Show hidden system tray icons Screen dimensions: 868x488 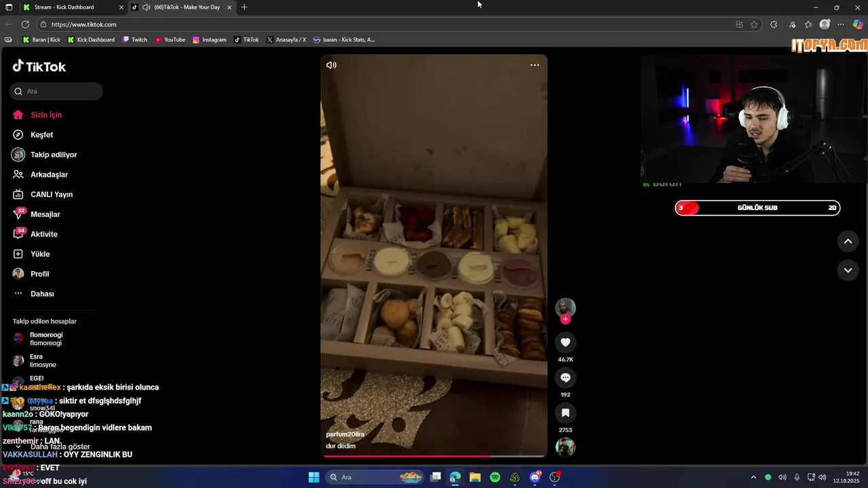point(753,477)
